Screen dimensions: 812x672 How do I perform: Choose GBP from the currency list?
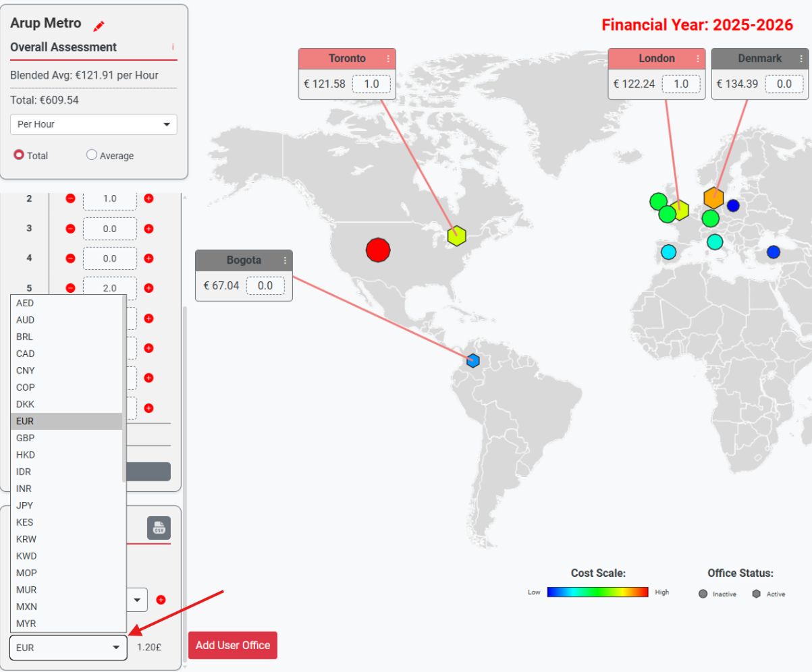tap(25, 438)
